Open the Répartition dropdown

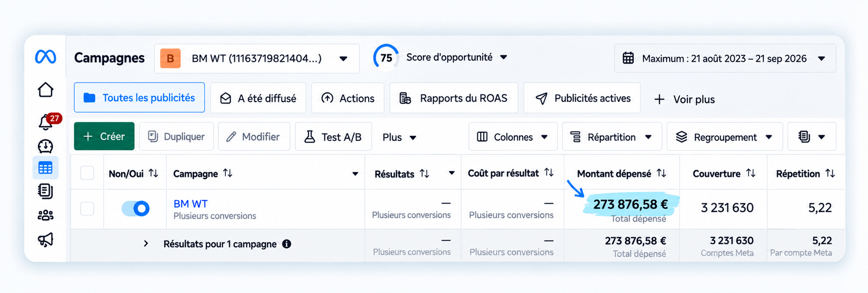pyautogui.click(x=612, y=137)
